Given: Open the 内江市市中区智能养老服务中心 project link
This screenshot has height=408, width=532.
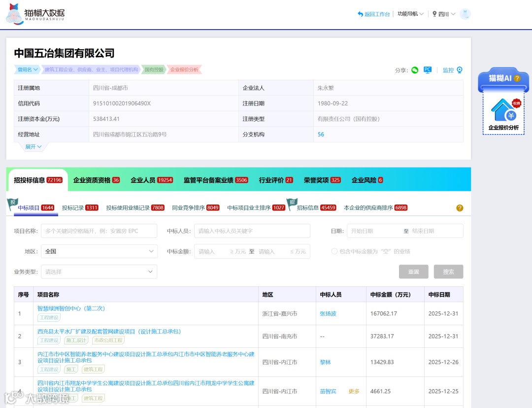Looking at the screenshot, I should (145, 357).
